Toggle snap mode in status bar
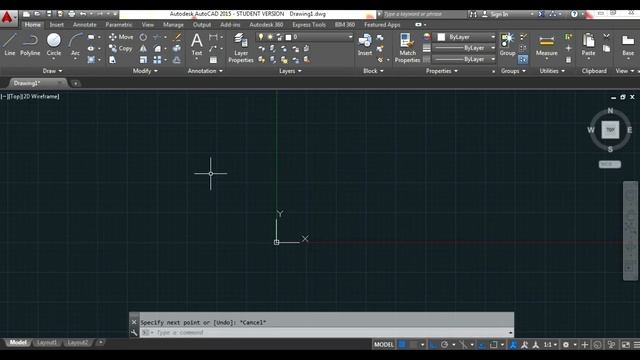This screenshot has width=640, height=360. [413, 344]
